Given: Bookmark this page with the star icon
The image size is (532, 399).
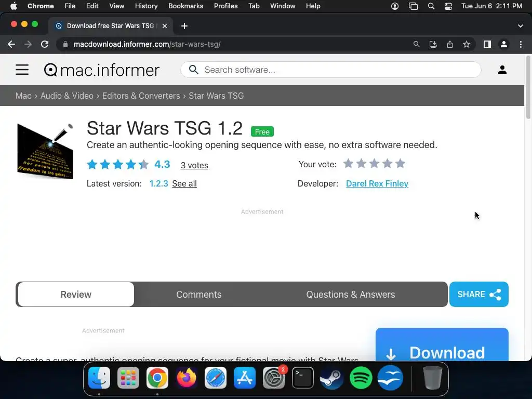Looking at the screenshot, I should pos(467,45).
